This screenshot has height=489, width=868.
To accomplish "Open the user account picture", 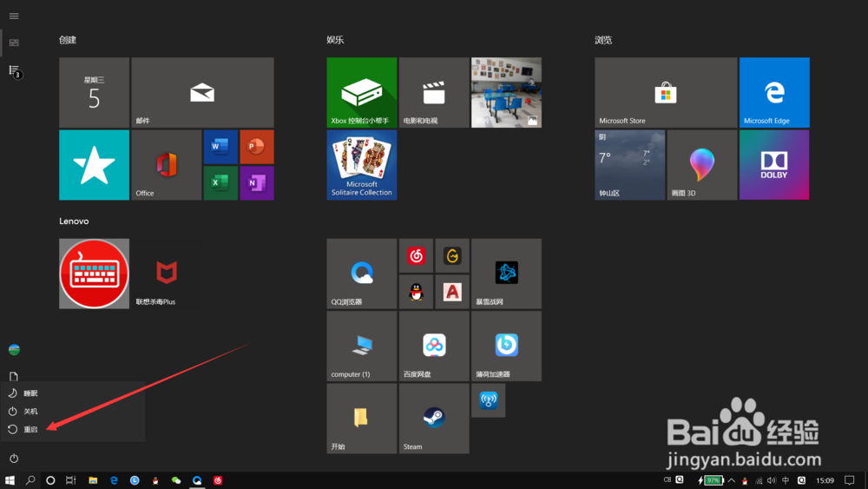I will point(14,349).
